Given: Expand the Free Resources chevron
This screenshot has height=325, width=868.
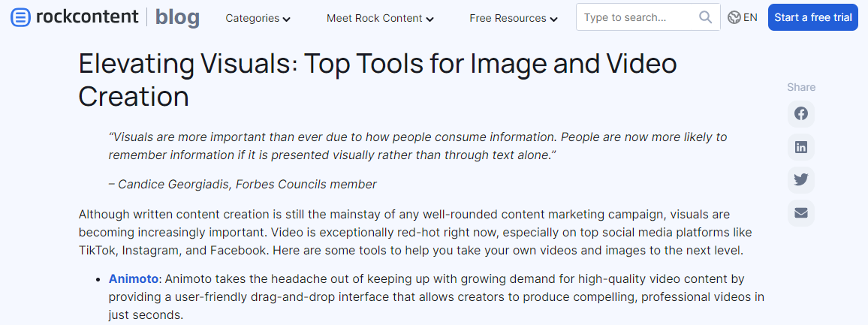Looking at the screenshot, I should coord(553,20).
